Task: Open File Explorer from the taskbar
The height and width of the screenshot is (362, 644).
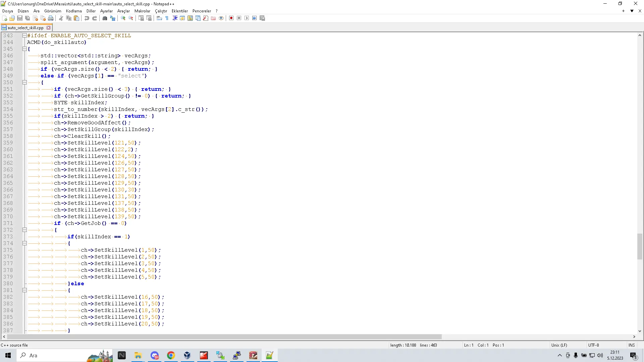Action: (138, 355)
